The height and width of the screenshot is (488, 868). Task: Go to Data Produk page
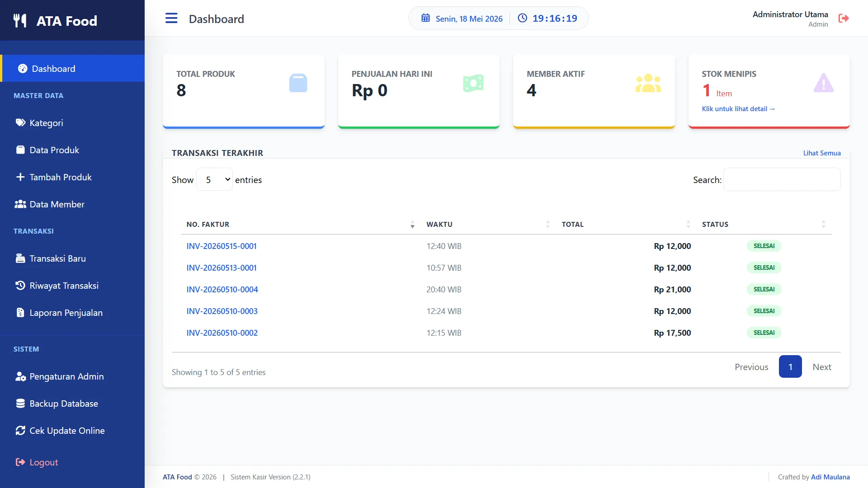pos(72,150)
